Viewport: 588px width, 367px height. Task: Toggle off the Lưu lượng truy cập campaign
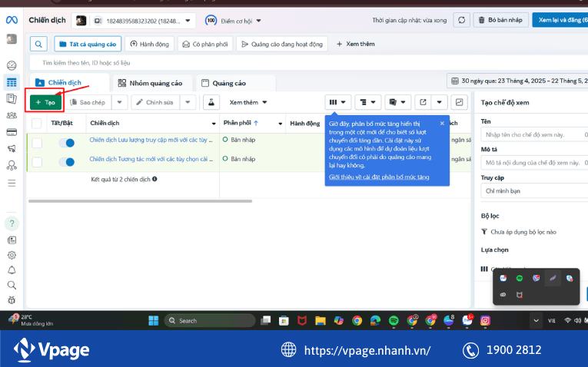tap(66, 143)
